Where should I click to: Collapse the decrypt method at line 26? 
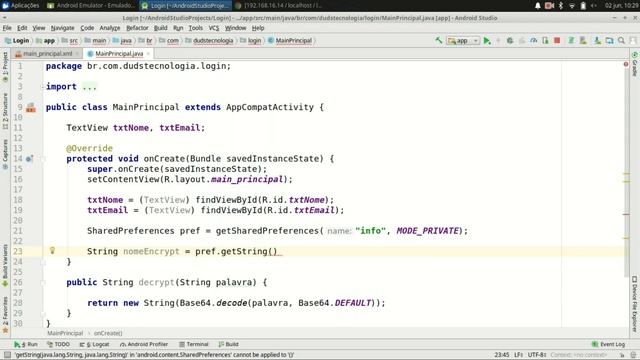pos(43,282)
